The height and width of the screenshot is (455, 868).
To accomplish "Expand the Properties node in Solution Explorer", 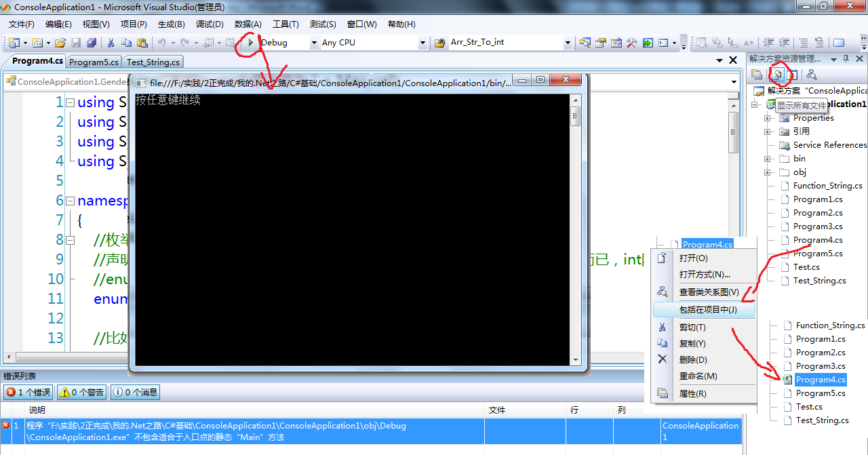I will tap(768, 118).
